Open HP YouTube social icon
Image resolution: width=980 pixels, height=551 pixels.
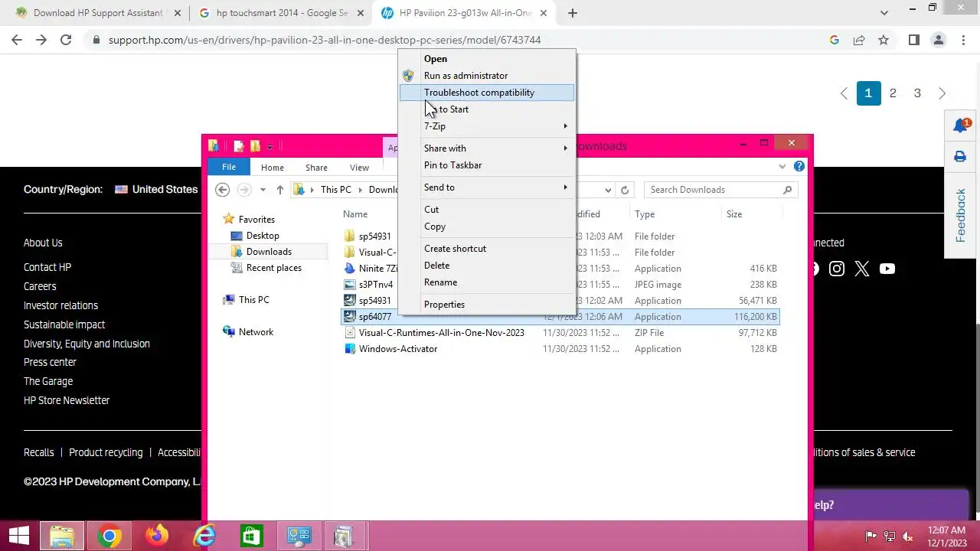(887, 269)
